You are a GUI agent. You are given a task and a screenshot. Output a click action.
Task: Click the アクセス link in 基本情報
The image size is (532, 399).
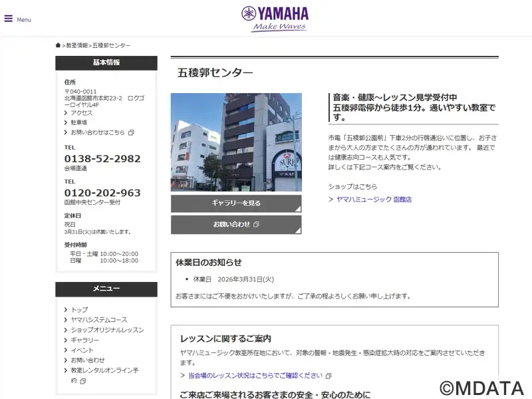81,113
